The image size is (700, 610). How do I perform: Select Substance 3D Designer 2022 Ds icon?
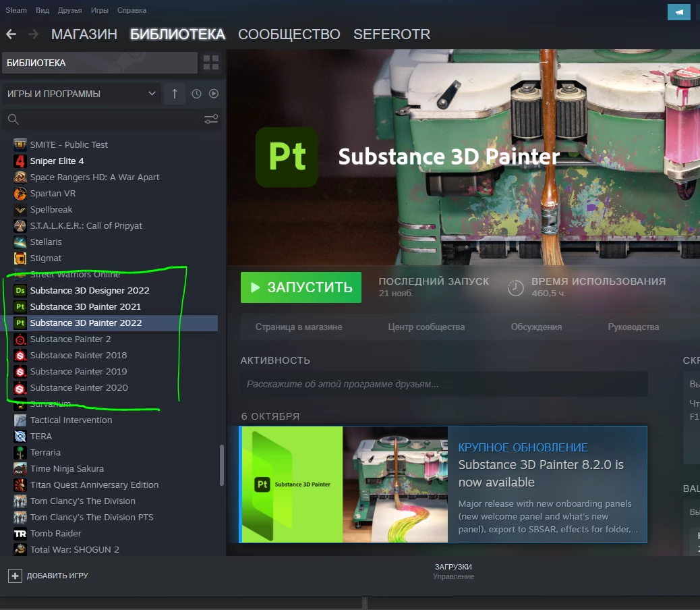click(20, 290)
